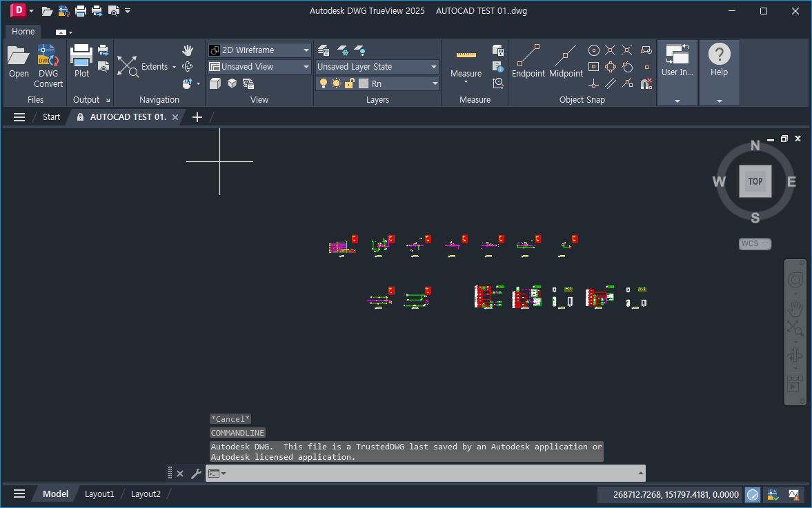Open the WCS coordinate system dropdown

(755, 243)
